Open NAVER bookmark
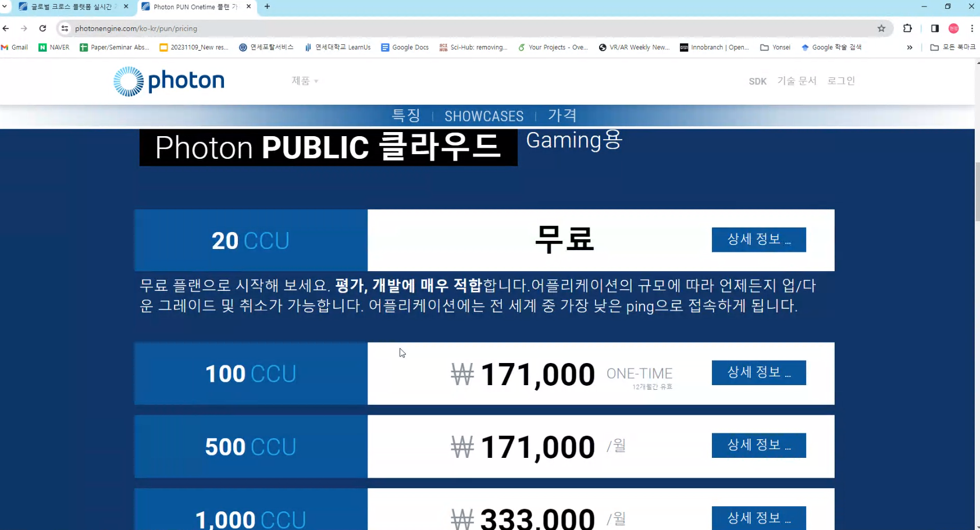Viewport: 980px width, 530px height. 54,47
